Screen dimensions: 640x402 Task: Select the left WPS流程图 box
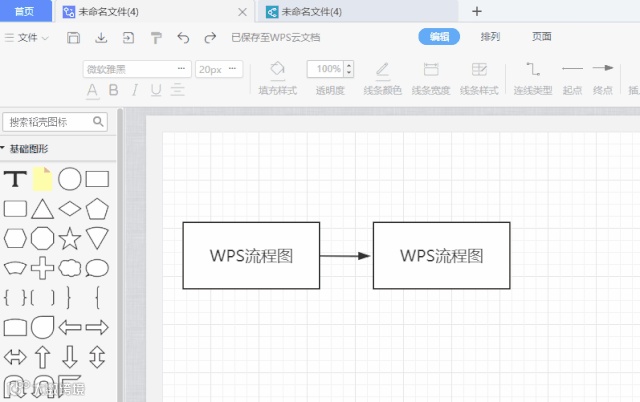pyautogui.click(x=251, y=255)
